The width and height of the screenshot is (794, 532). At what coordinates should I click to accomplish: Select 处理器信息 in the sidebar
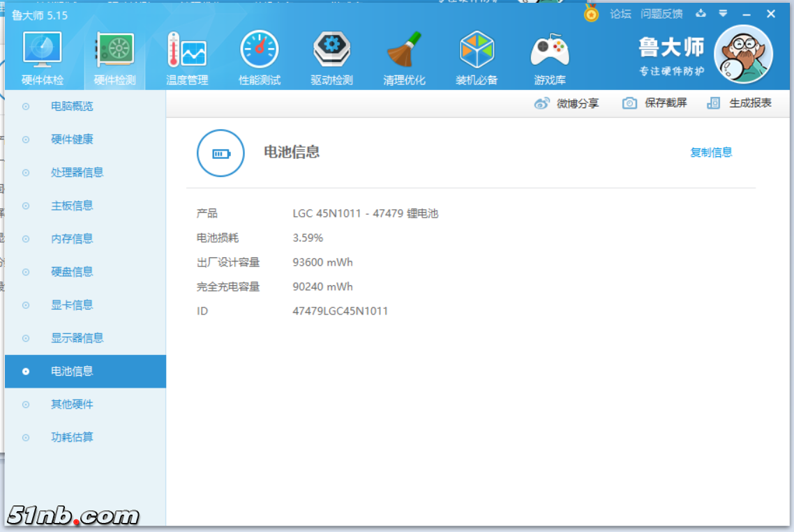77,172
